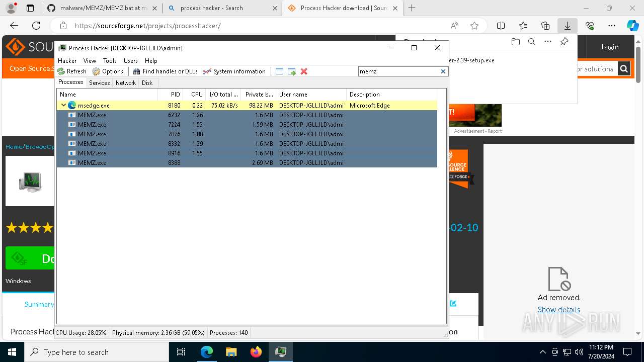
Task: Open downloads folder icon in Downloads panel
Action: click(x=516, y=42)
